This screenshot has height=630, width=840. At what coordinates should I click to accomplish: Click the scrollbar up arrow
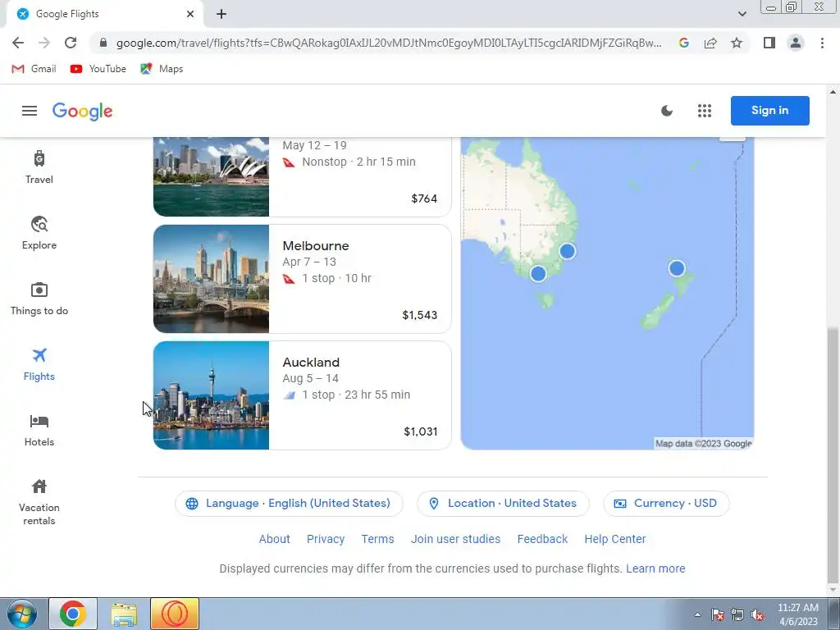833,92
